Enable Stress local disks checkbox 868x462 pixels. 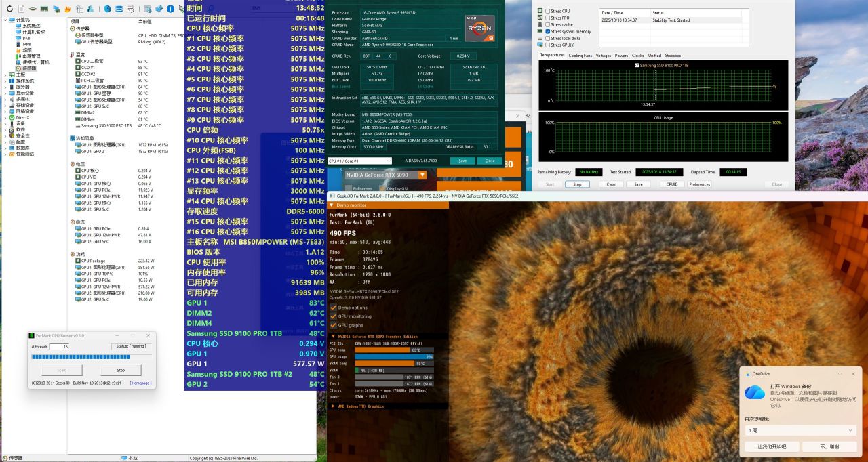pos(548,38)
